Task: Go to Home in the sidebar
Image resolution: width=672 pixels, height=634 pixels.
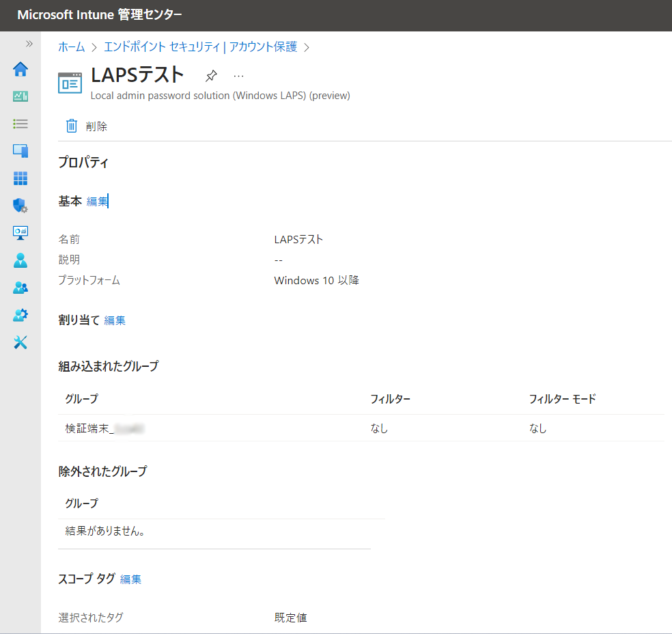Action: point(20,69)
